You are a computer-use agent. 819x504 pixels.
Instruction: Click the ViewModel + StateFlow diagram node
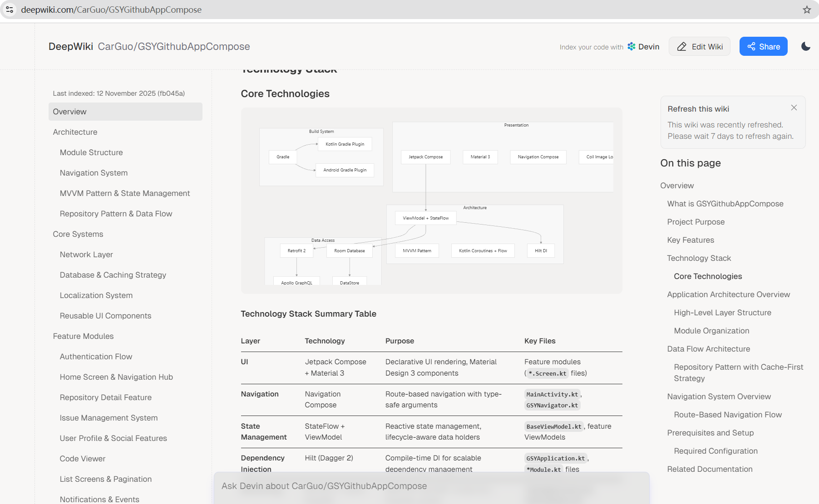[x=425, y=218]
